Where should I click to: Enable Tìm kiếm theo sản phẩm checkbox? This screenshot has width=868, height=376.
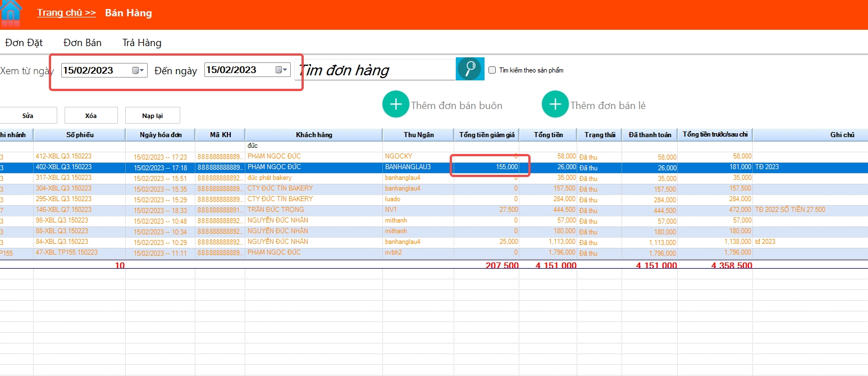[492, 70]
